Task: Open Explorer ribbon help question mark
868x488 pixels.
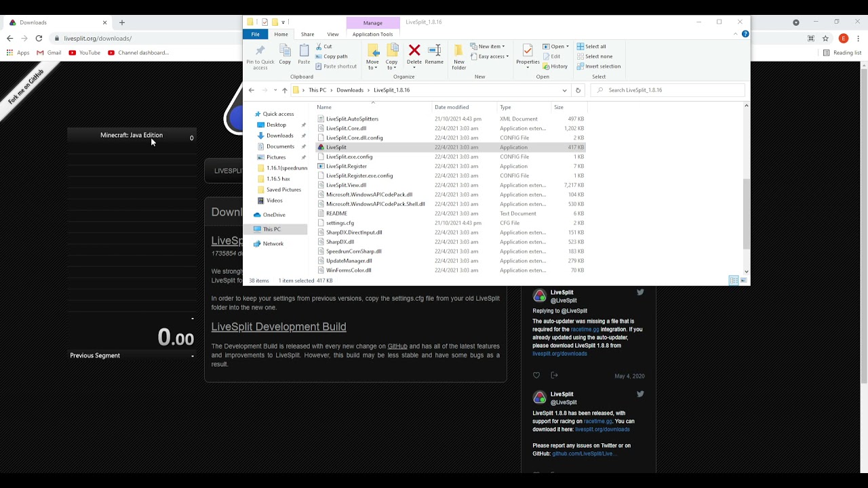Action: tap(745, 34)
